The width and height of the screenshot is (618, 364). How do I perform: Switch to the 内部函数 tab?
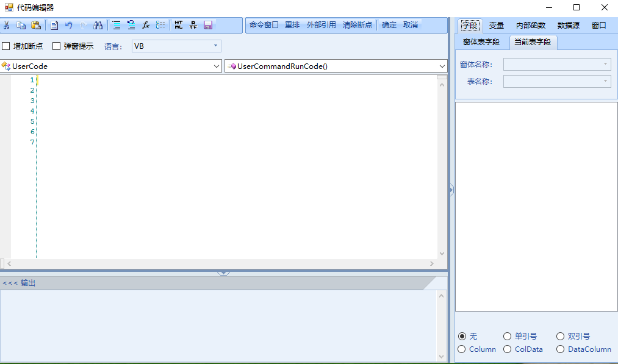pyautogui.click(x=531, y=26)
